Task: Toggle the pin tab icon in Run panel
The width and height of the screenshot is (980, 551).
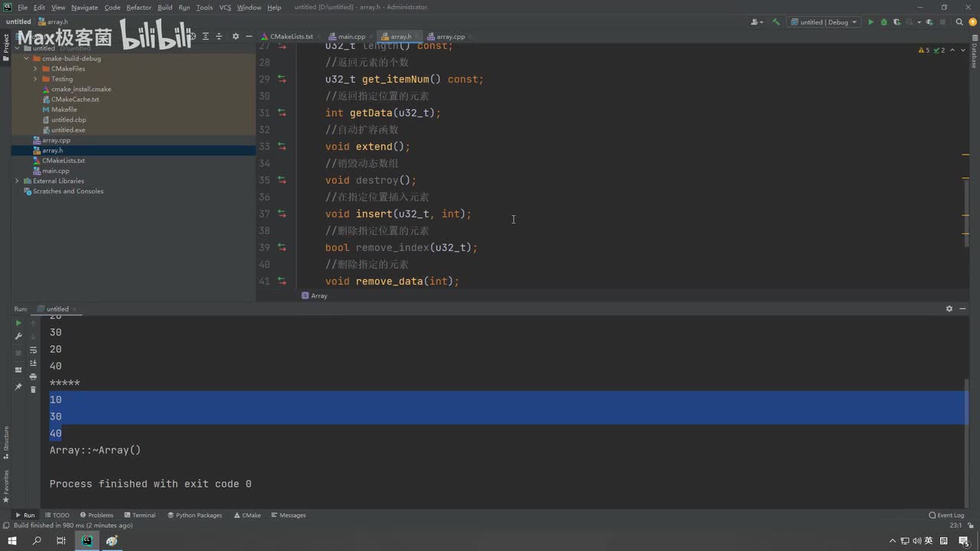Action: point(18,386)
